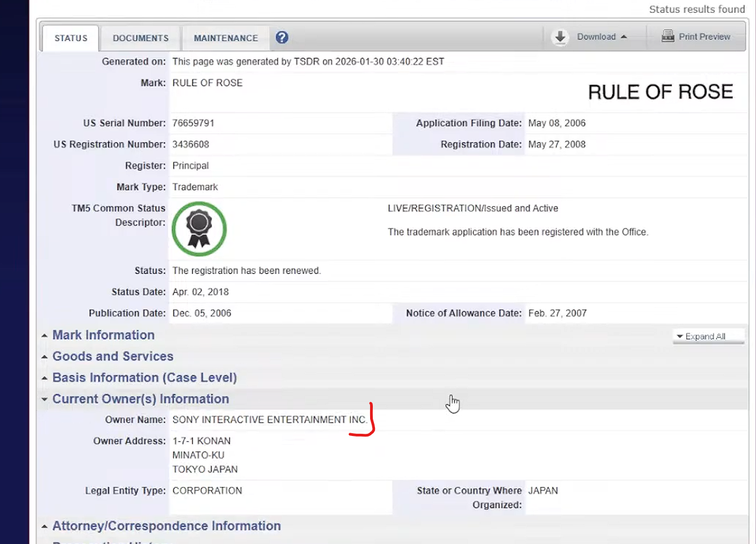Collapse the Current Owner(s) Information section
756x544 pixels.
140,399
